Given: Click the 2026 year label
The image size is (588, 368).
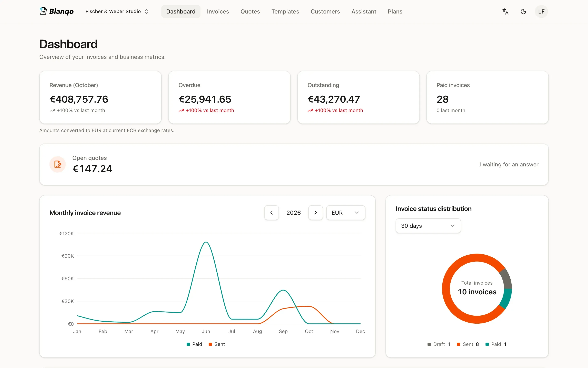Looking at the screenshot, I should [x=294, y=213].
